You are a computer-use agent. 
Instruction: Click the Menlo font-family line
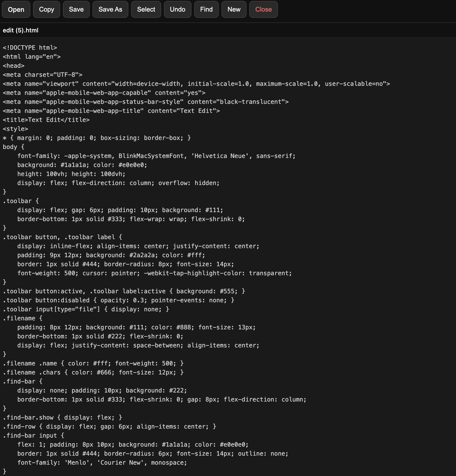(x=102, y=462)
